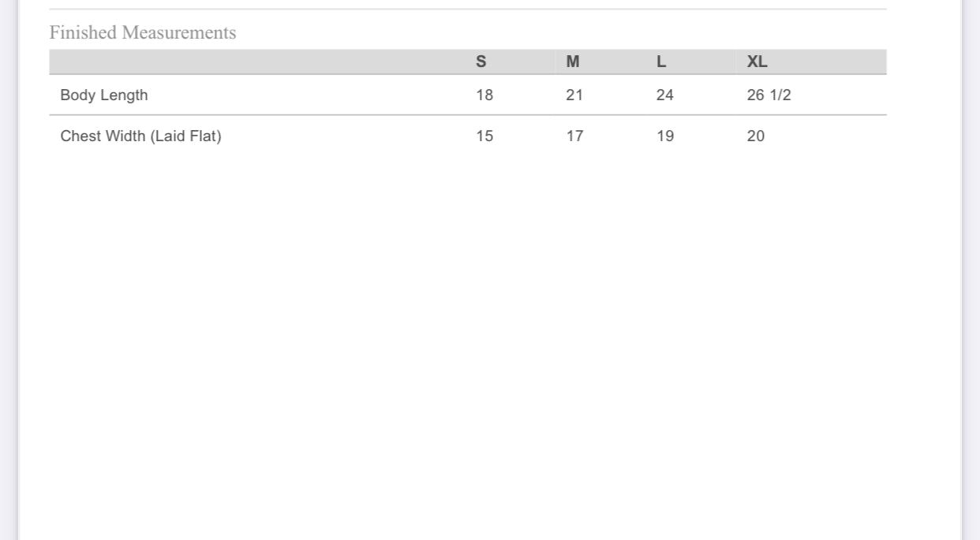Click the gray page margin on the right

[971, 270]
